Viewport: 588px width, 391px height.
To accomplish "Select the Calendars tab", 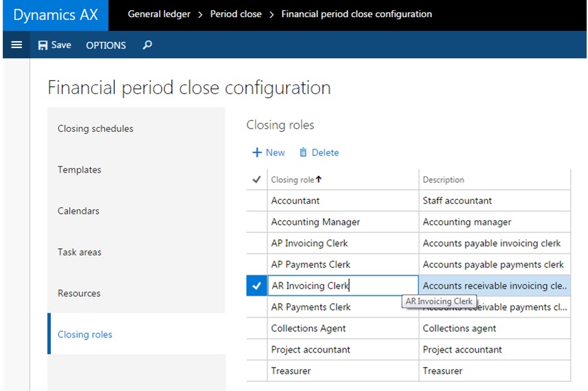I will click(78, 211).
